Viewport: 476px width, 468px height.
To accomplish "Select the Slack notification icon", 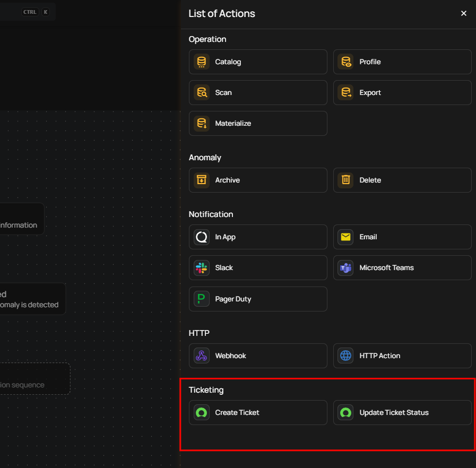I will coord(202,268).
